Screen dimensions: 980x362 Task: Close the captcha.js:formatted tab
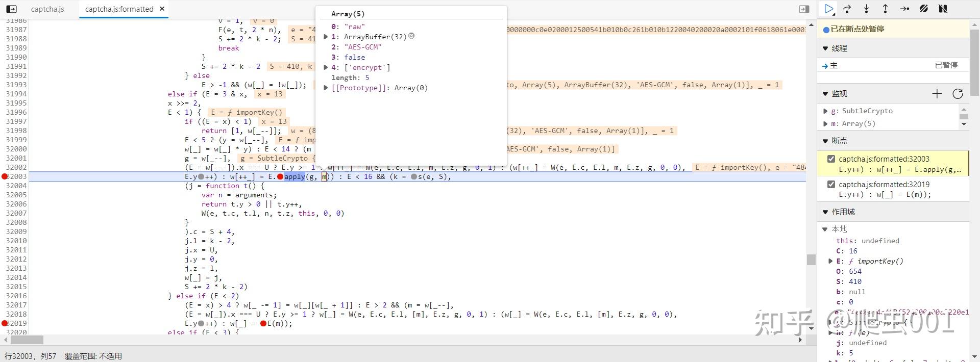coord(162,9)
